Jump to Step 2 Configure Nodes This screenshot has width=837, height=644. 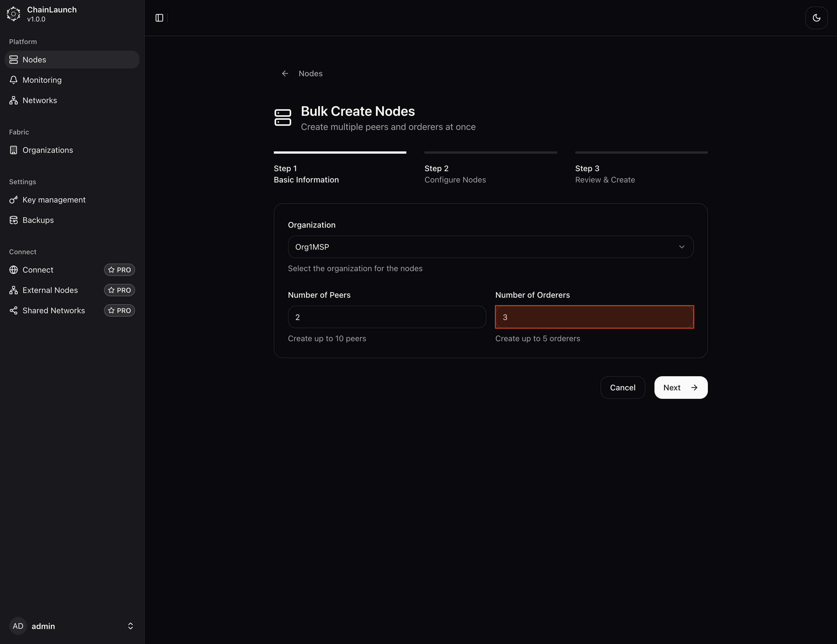[x=455, y=174]
